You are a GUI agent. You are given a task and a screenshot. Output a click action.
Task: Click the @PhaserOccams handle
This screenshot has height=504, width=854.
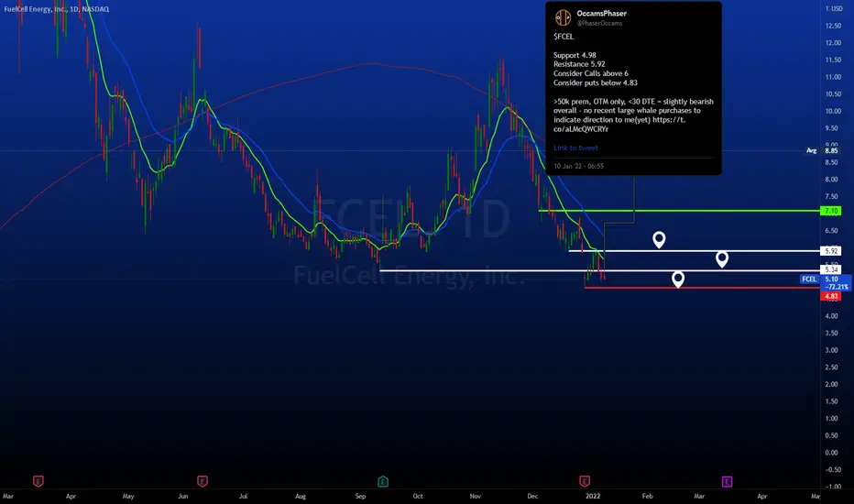(x=599, y=23)
